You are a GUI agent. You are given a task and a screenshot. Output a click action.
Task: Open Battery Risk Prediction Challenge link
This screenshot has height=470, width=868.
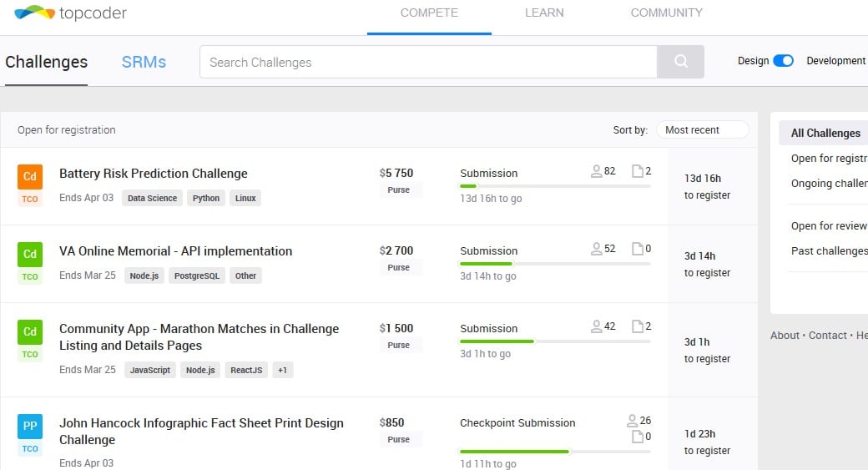pyautogui.click(x=154, y=174)
